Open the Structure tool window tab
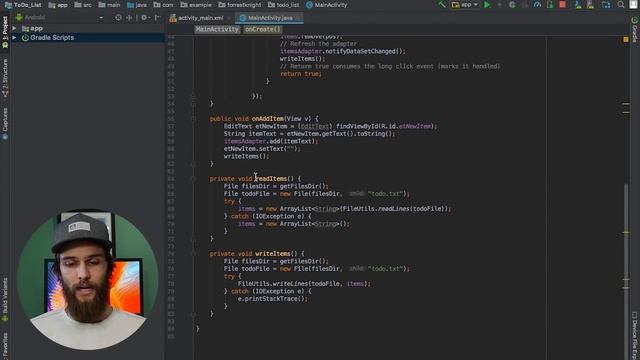This screenshot has height=360, width=640. pyautogui.click(x=5, y=78)
